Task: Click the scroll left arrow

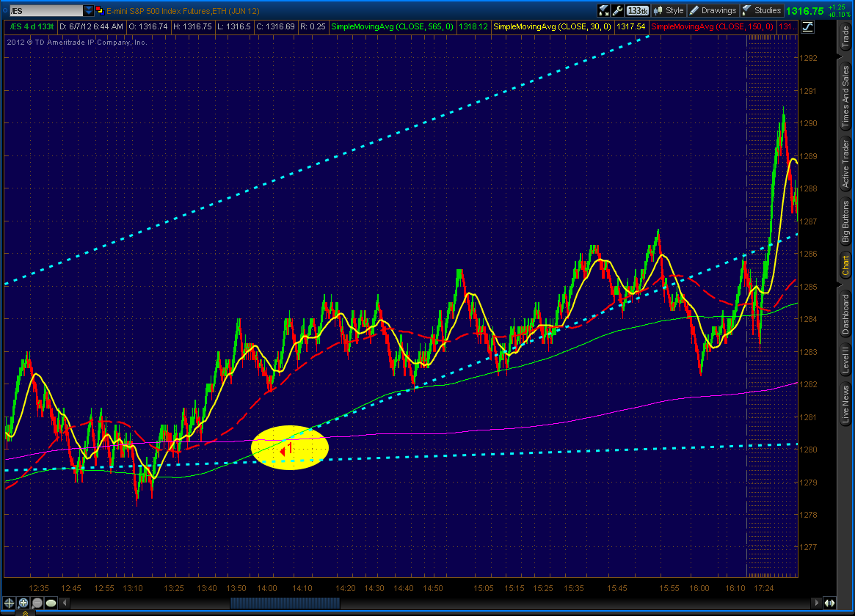Action: click(x=65, y=603)
